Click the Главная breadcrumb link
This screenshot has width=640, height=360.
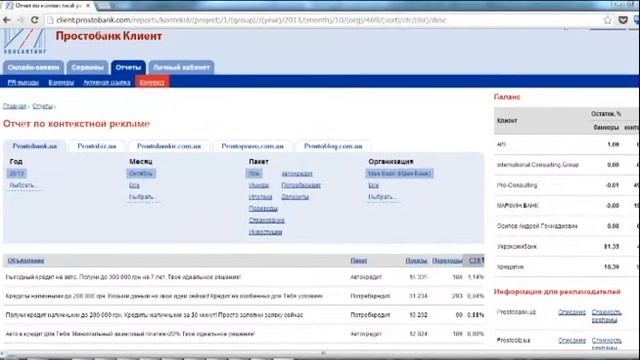coord(14,106)
